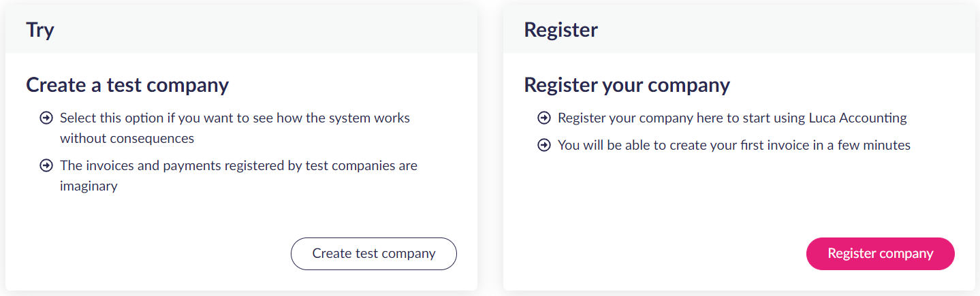Click the "Register" card header title
This screenshot has width=980, height=296.
click(560, 30)
